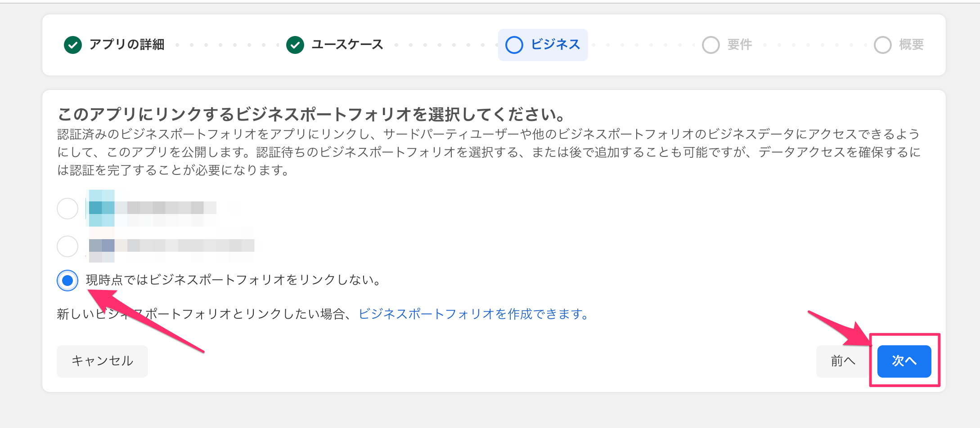980x428 pixels.
Task: Choose the radio for not linking a portfolio
Action: click(67, 281)
